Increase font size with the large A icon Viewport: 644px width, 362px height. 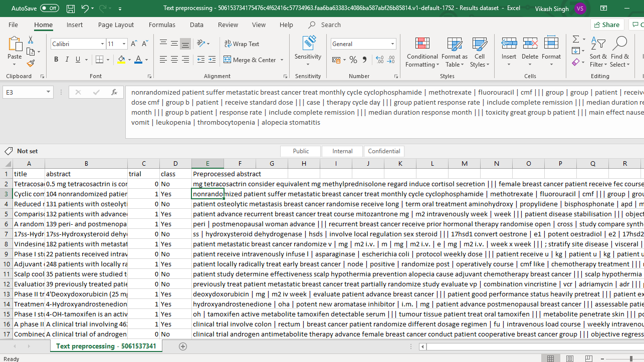[134, 44]
